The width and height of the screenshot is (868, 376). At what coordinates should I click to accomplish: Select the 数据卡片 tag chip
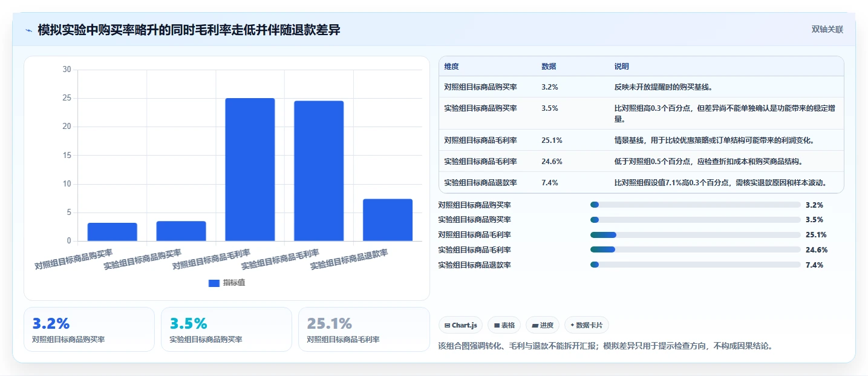click(x=587, y=325)
